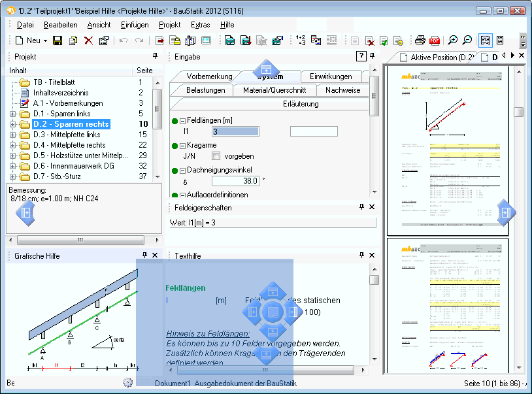
Task: Click the calculate with red arrow icon
Action: [x=245, y=41]
